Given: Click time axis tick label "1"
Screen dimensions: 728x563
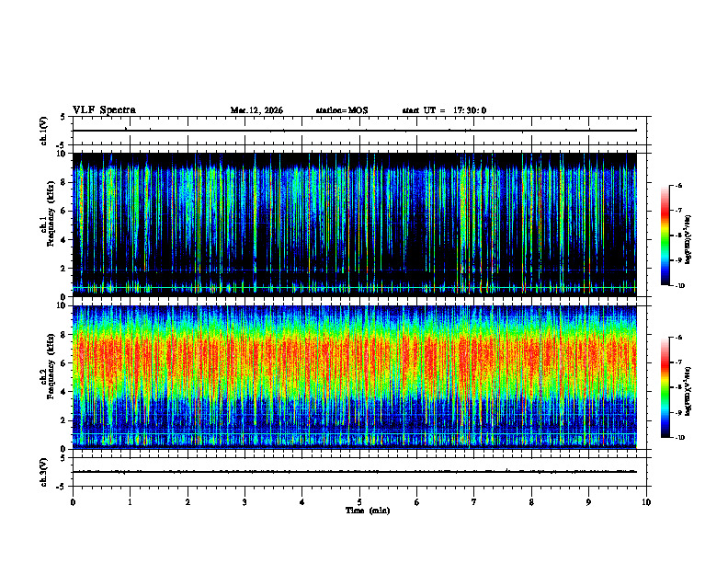Looking at the screenshot, I should pyautogui.click(x=130, y=502).
